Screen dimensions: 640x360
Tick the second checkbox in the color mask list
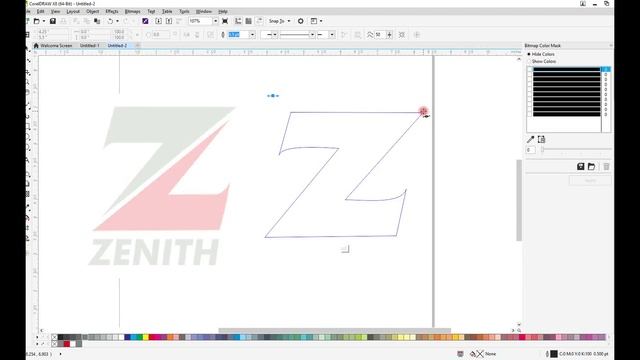click(530, 74)
